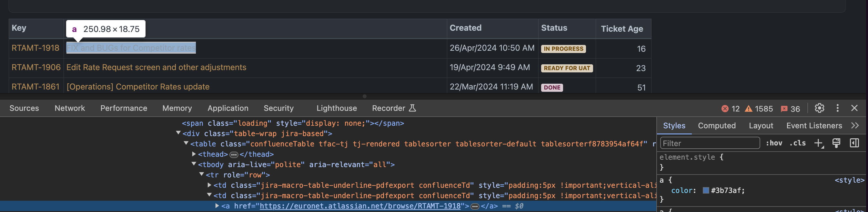The width and height of the screenshot is (868, 212).
Task: Open the DevTools three-dot customize menu
Action: click(838, 108)
